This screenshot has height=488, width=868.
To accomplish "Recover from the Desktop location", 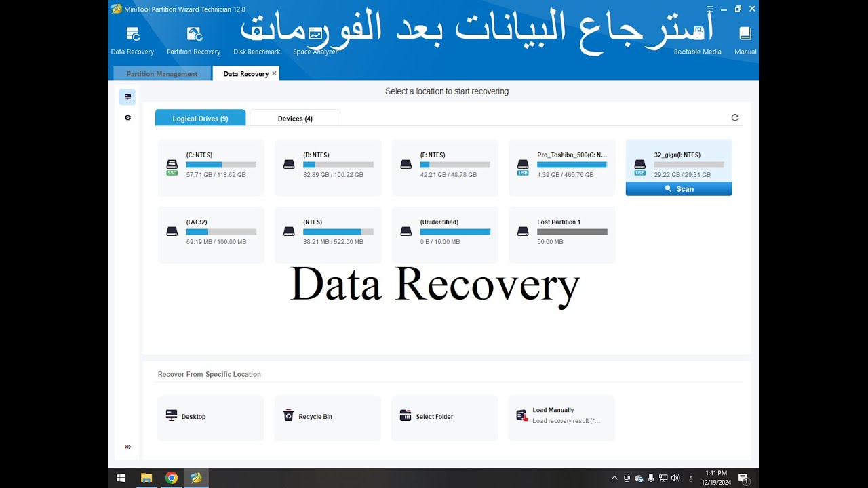I will point(210,418).
